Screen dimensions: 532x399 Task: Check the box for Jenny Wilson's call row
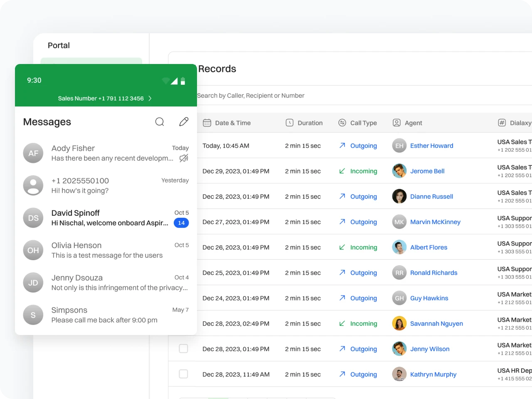pyautogui.click(x=183, y=349)
